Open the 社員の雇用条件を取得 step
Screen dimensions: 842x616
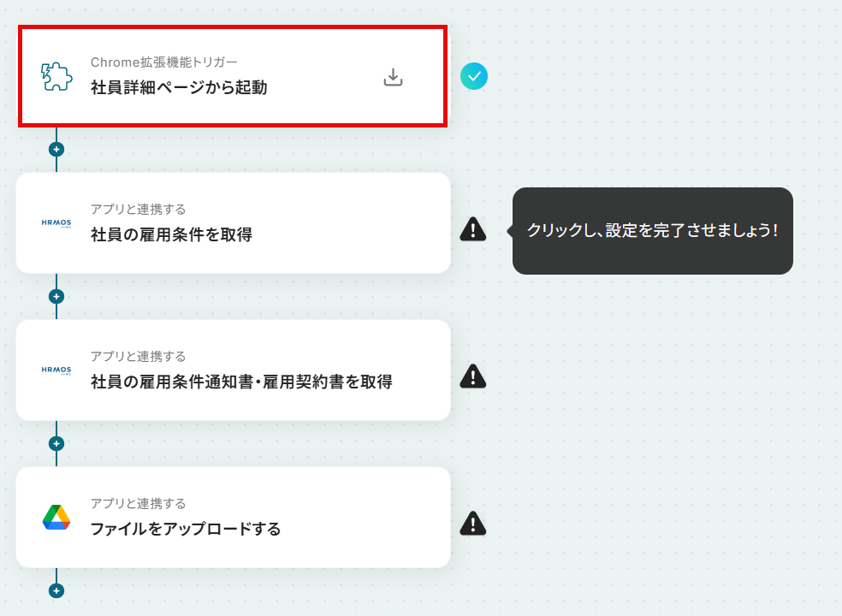pyautogui.click(x=233, y=223)
